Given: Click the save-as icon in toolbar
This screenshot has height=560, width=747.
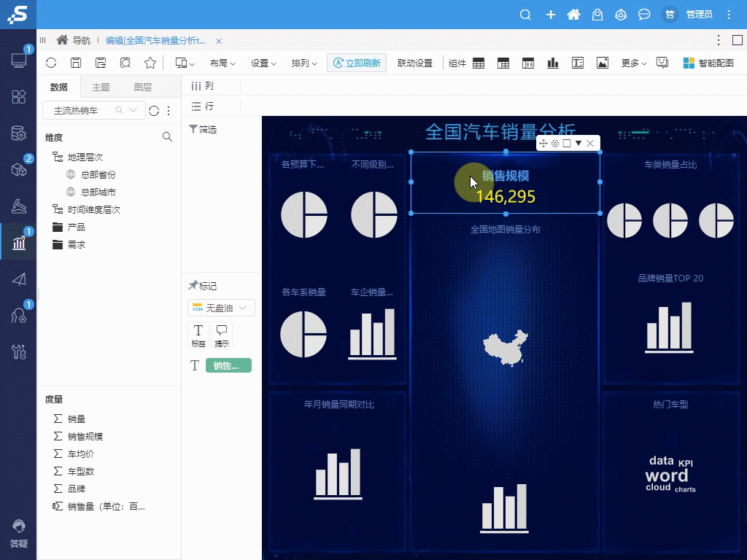Looking at the screenshot, I should click(101, 63).
